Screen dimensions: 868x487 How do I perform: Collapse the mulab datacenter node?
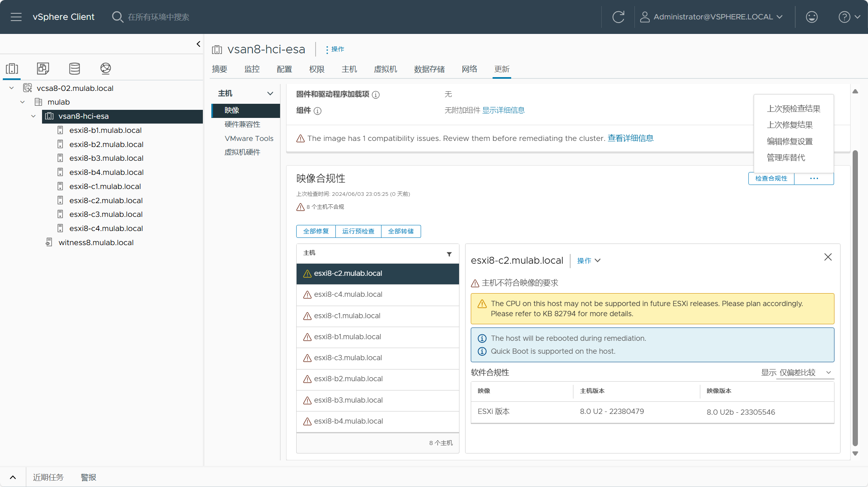(23, 102)
